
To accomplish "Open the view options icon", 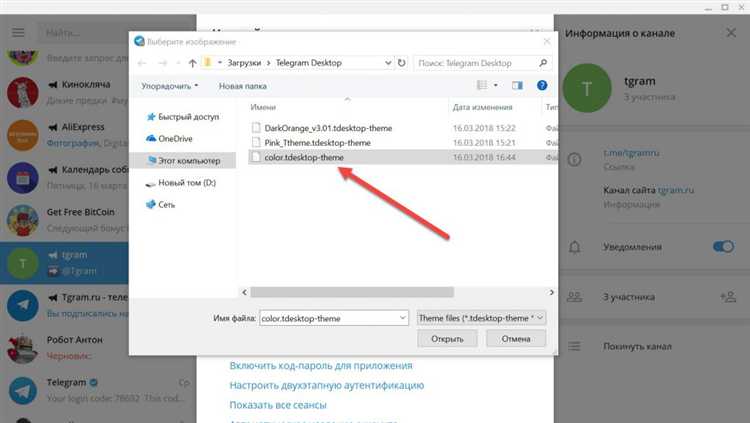I will (x=482, y=85).
